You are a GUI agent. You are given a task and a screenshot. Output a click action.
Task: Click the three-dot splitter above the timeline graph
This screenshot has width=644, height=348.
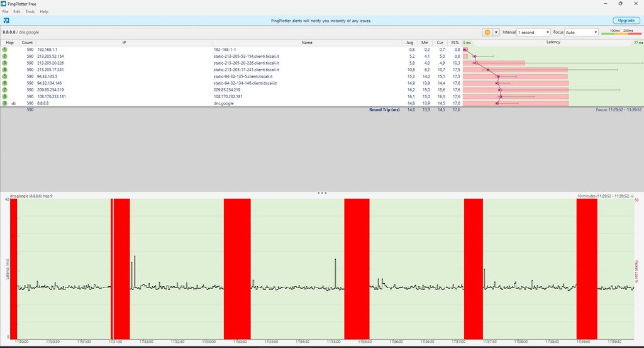point(322,193)
